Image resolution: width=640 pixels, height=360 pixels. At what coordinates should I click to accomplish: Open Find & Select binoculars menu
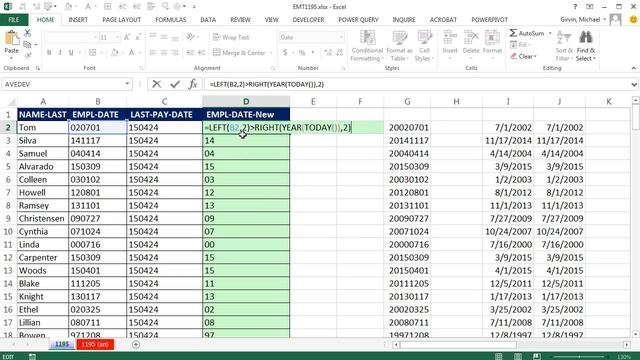(586, 46)
